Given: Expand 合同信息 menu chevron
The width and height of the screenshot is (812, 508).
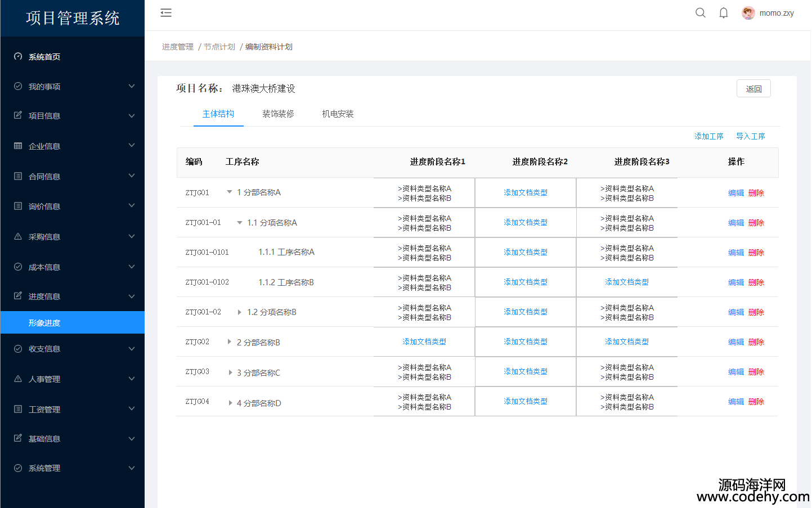Looking at the screenshot, I should coord(132,176).
